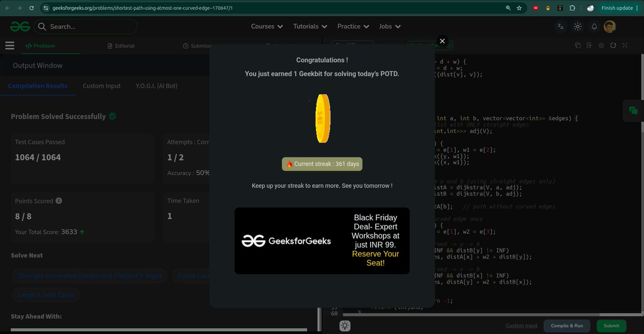Click the 8 / 8 points scored value
This screenshot has width=644, height=334.
click(x=23, y=216)
